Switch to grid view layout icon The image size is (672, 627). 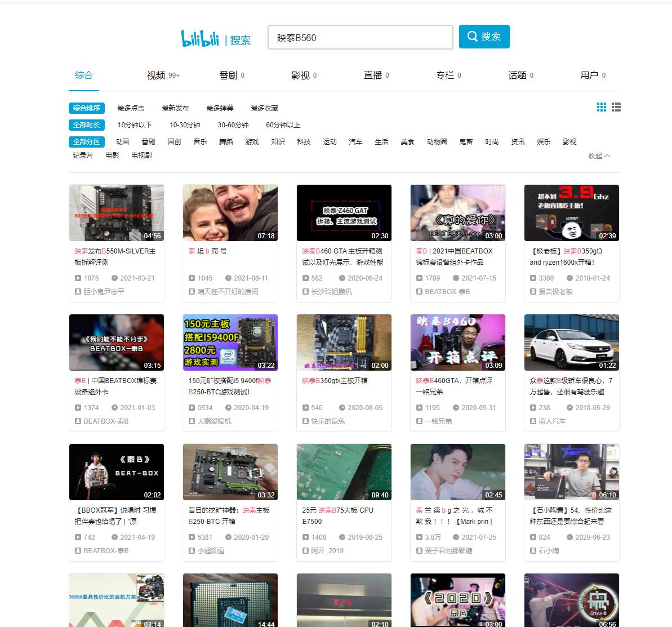click(601, 106)
